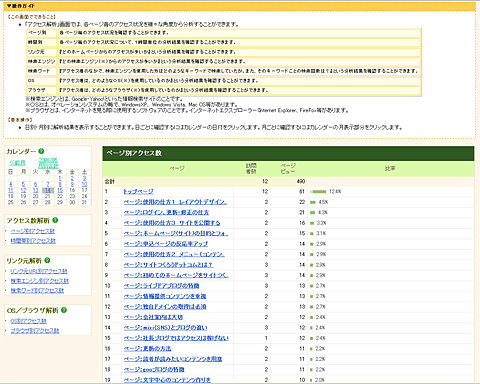The width and height of the screenshot is (480, 384).
Task: Open row 14 link mixi(SNS)とブログの違い
Action: coord(165,328)
